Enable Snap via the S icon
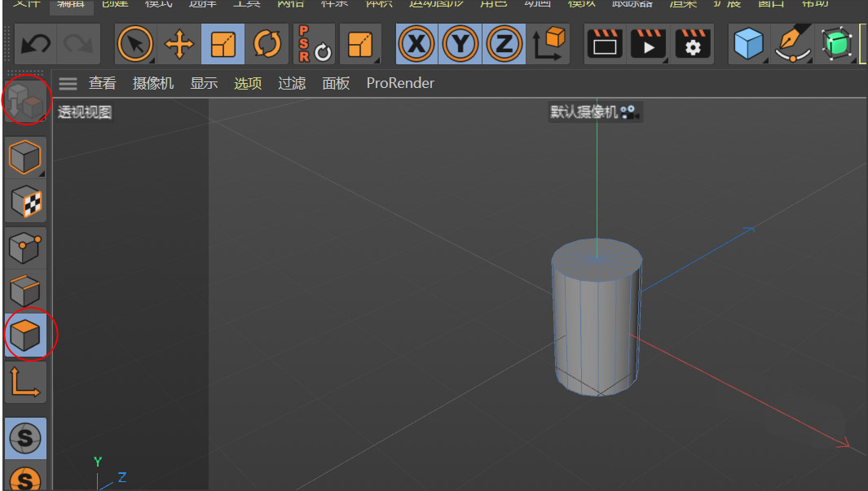Image resolution: width=868 pixels, height=491 pixels. [25, 437]
